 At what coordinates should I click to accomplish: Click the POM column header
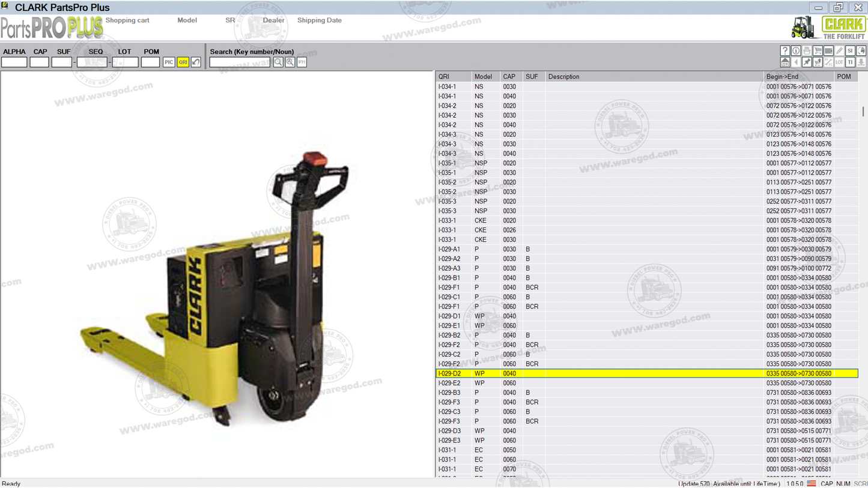[x=846, y=77]
